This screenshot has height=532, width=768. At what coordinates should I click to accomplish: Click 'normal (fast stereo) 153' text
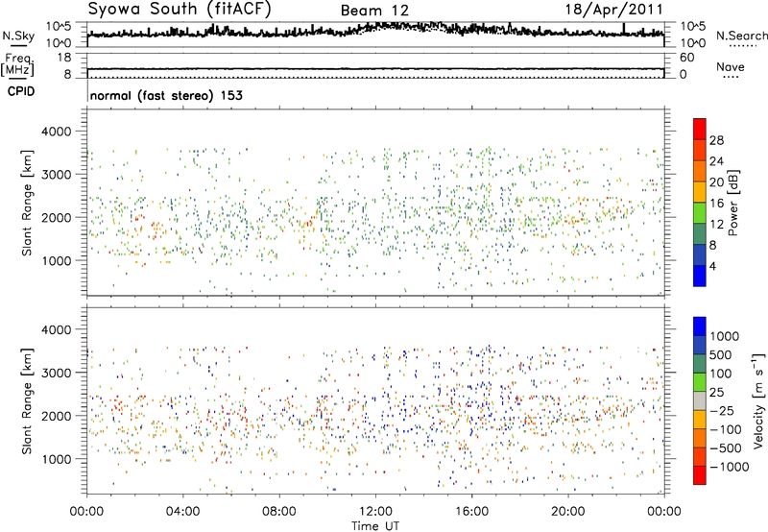click(x=166, y=95)
